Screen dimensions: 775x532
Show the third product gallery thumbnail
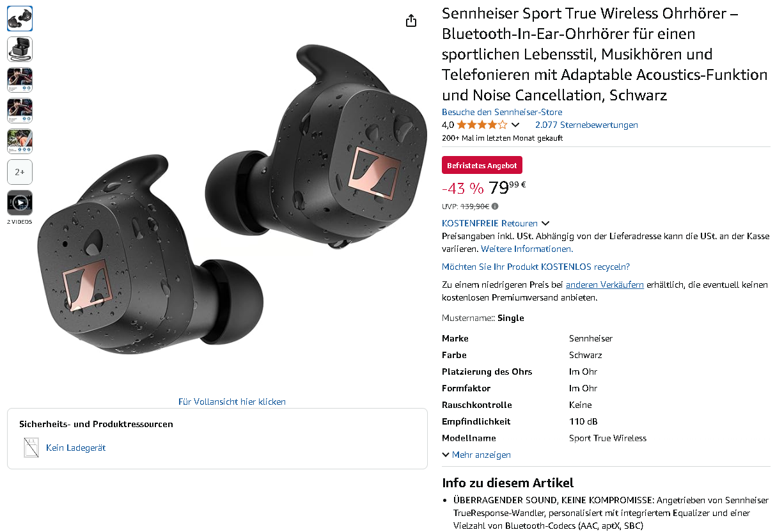pos(20,80)
